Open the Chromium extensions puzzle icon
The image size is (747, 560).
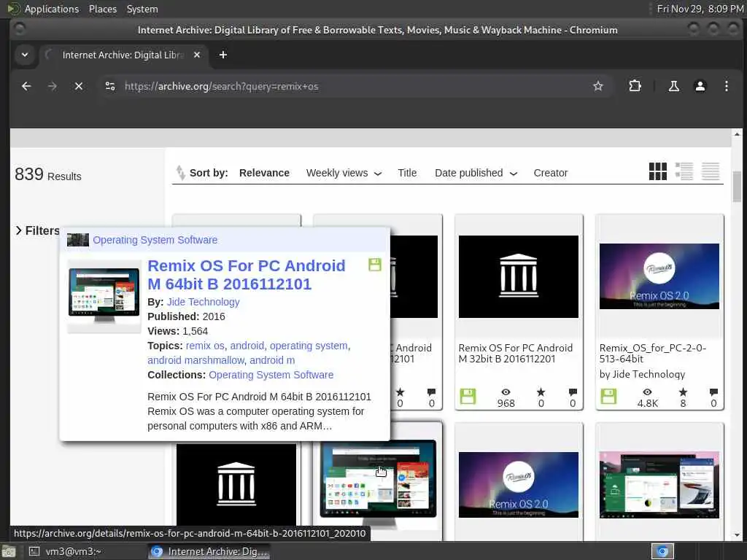coord(635,86)
